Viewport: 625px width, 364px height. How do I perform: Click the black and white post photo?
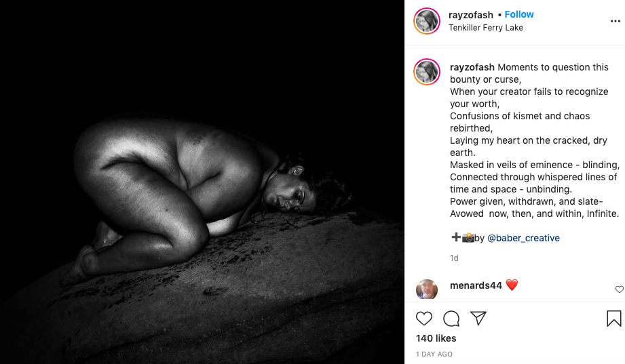(x=202, y=182)
